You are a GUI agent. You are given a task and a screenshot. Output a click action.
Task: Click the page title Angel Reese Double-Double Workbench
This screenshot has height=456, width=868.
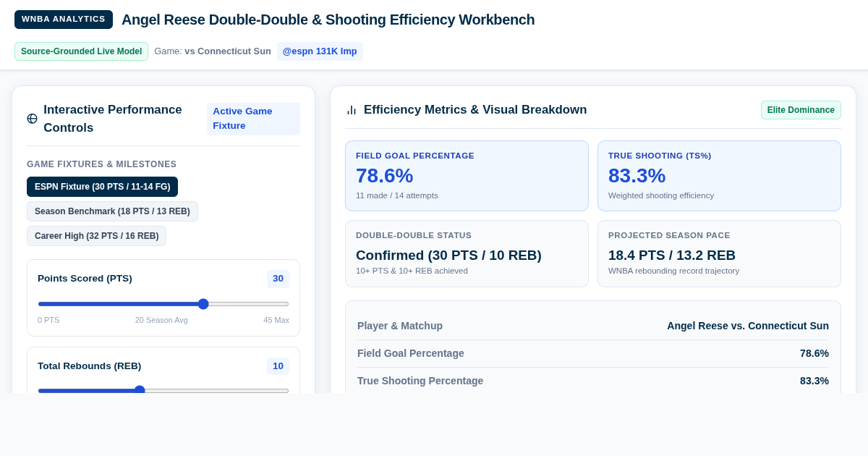click(x=328, y=20)
